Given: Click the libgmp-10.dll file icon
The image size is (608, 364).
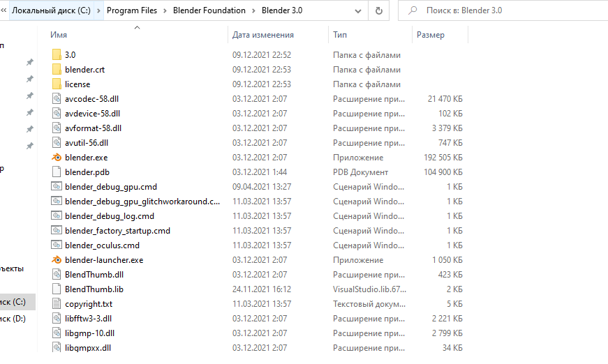Looking at the screenshot, I should pyautogui.click(x=57, y=333).
